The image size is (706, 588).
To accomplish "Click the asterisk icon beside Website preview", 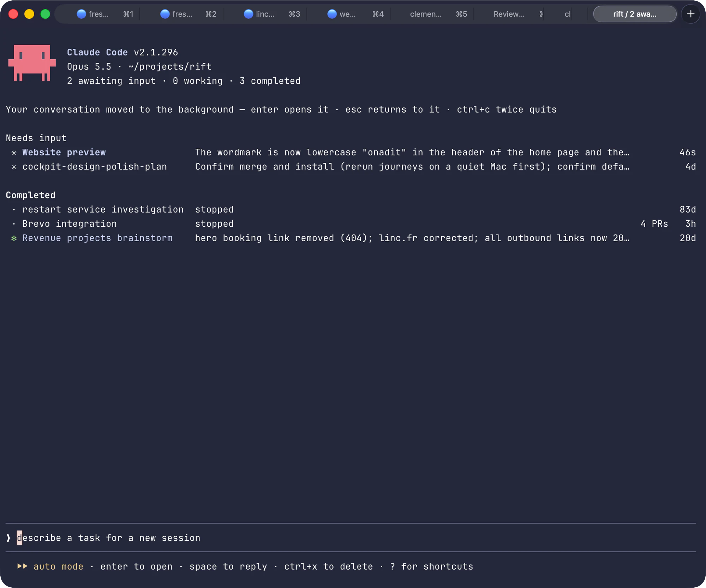I will 14,153.
